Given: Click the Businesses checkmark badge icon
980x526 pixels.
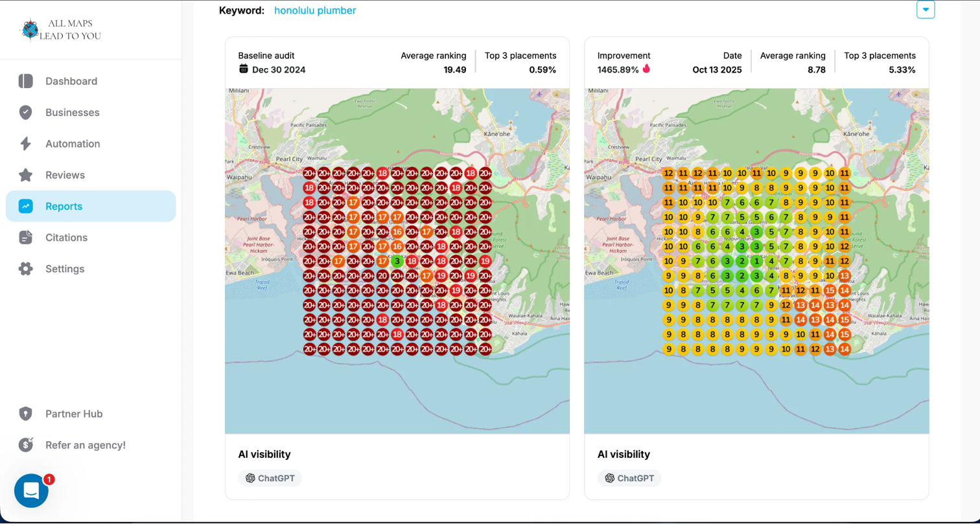Looking at the screenshot, I should [x=26, y=113].
